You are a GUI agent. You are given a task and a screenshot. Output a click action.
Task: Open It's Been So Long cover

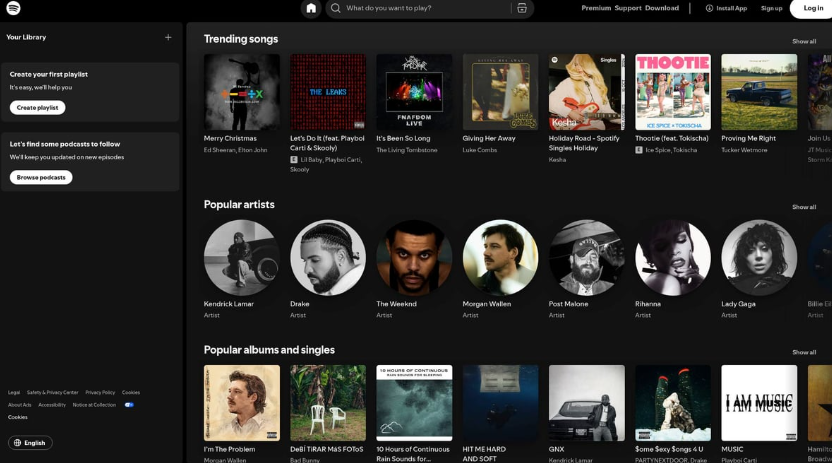pos(414,92)
